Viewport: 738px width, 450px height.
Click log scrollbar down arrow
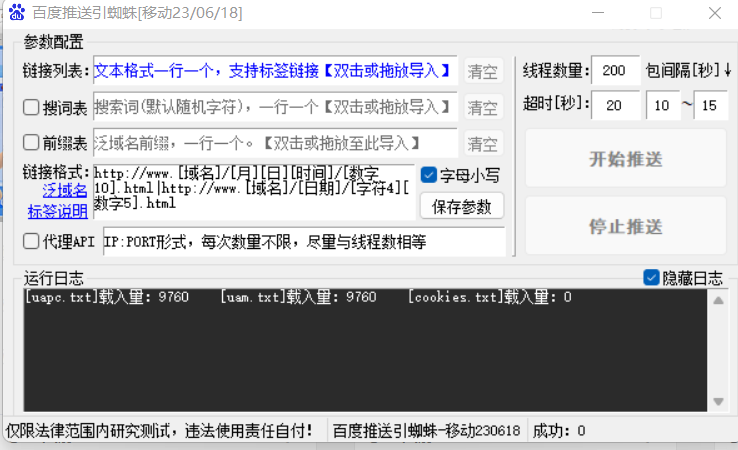[717, 401]
